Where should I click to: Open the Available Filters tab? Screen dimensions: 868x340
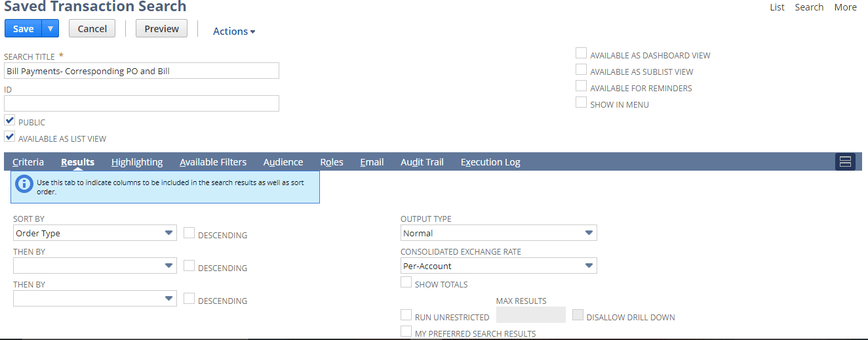tap(213, 162)
